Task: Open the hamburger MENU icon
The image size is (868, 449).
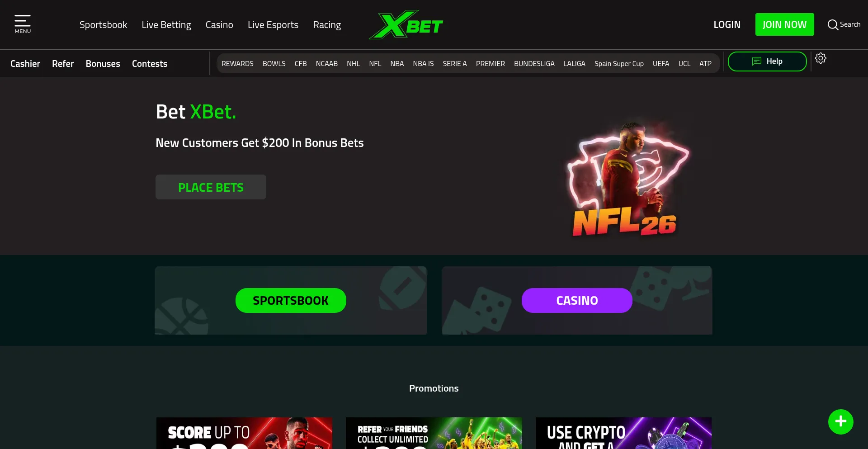Action: (23, 24)
